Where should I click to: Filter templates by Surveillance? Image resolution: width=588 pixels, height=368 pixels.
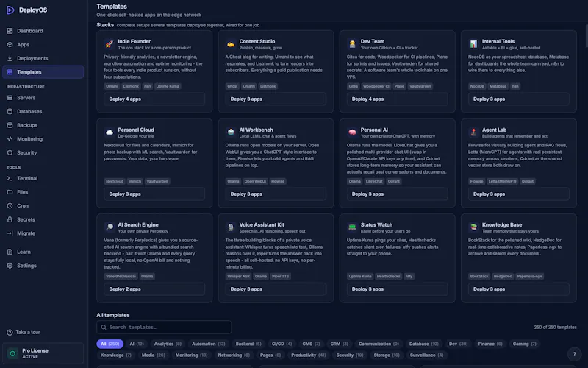(427, 355)
